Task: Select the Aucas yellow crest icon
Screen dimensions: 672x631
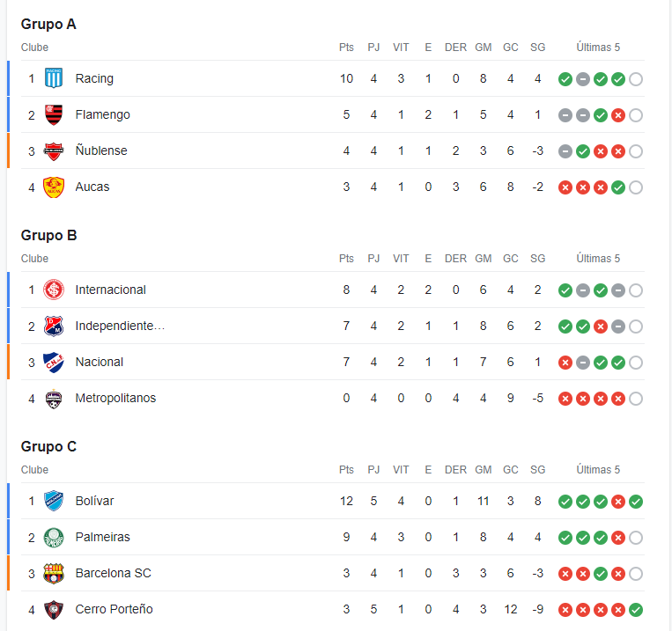Action: click(54, 187)
